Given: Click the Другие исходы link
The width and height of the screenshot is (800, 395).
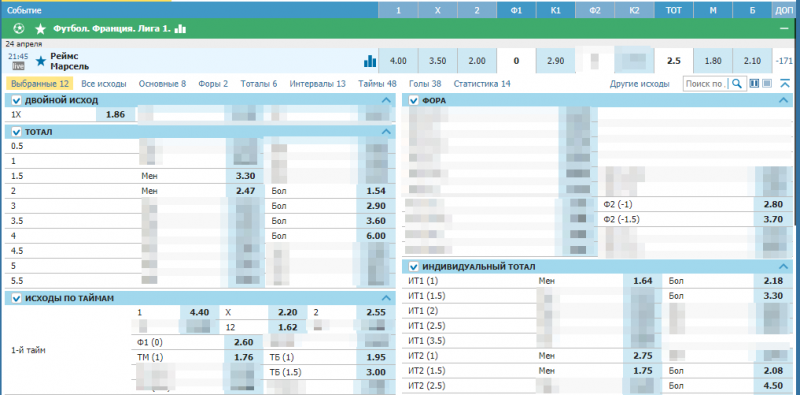Looking at the screenshot, I should [639, 84].
